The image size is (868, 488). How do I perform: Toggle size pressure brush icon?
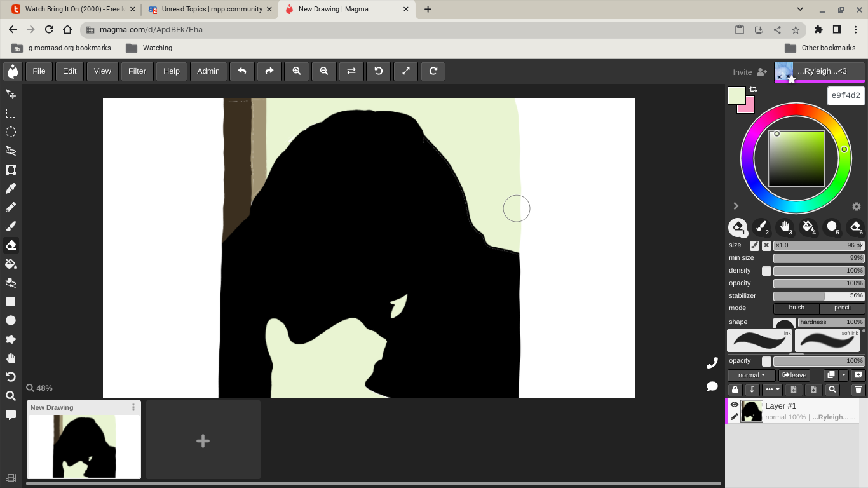pyautogui.click(x=754, y=245)
